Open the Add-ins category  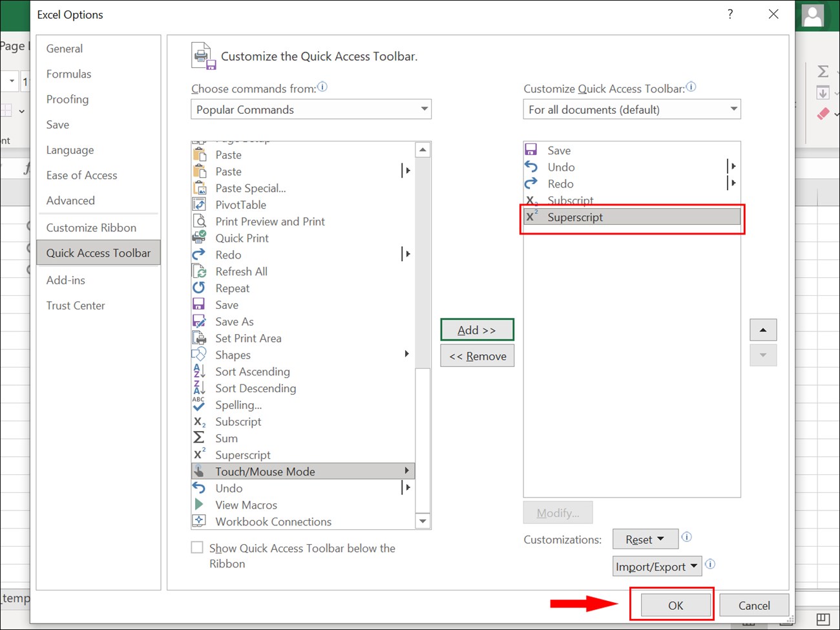pos(98,280)
